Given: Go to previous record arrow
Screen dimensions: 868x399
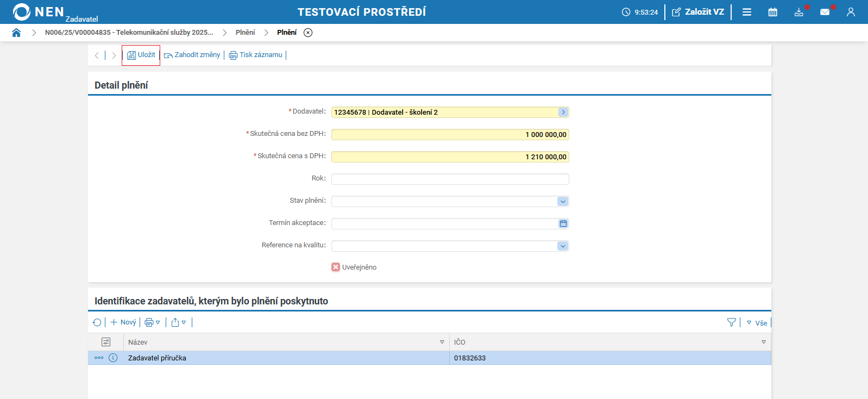Looking at the screenshot, I should coord(97,55).
